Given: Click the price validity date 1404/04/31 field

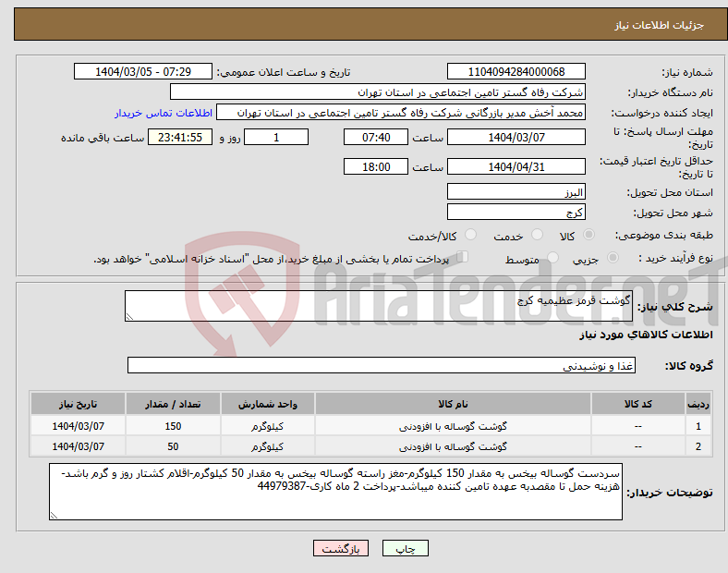Looking at the screenshot, I should click(x=516, y=166).
